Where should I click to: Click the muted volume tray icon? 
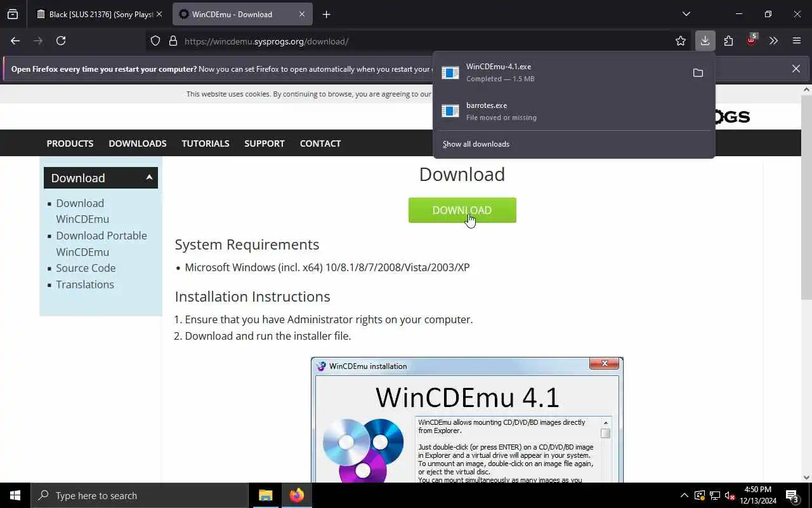coord(730,495)
